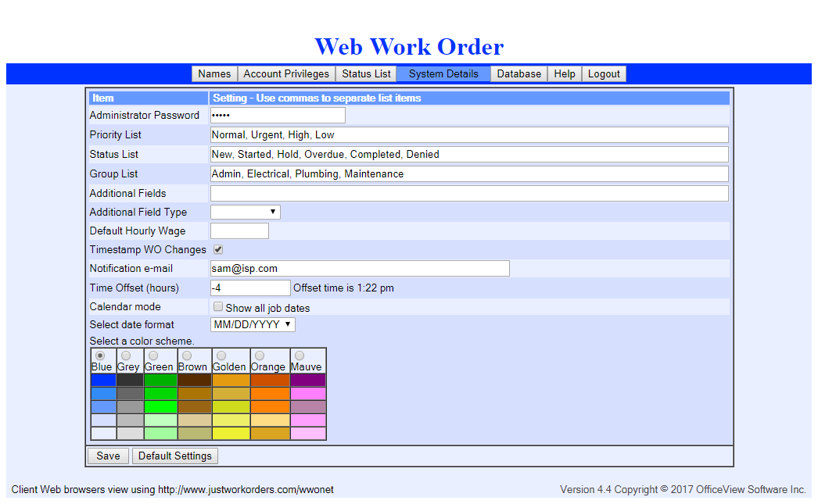Click the purple swatch under Mauve

tap(307, 381)
